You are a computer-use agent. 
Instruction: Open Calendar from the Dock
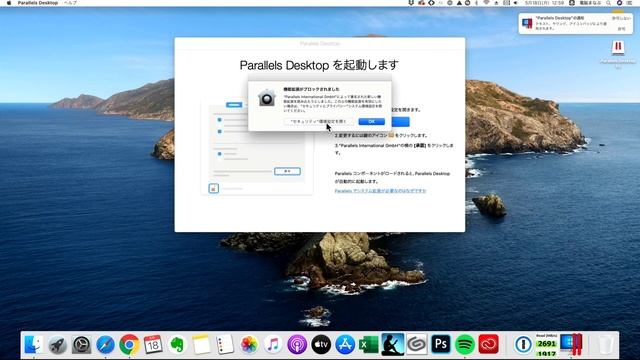pyautogui.click(x=153, y=345)
